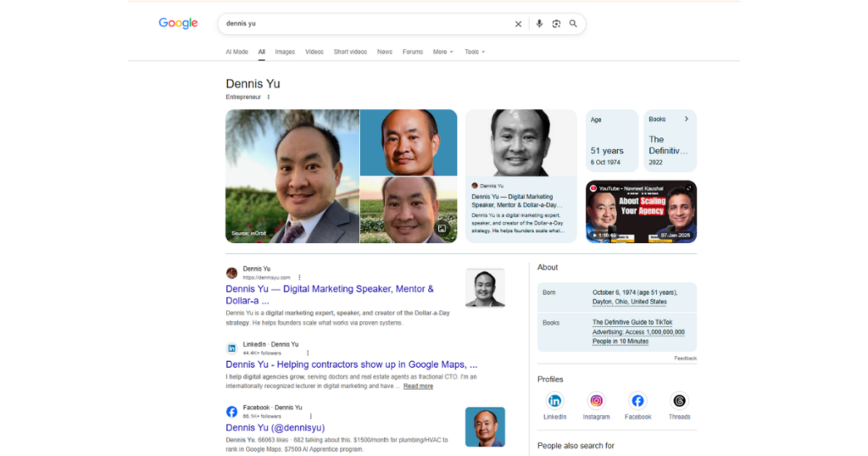Open the three-dot menu for LinkedIn result

[x=308, y=353]
